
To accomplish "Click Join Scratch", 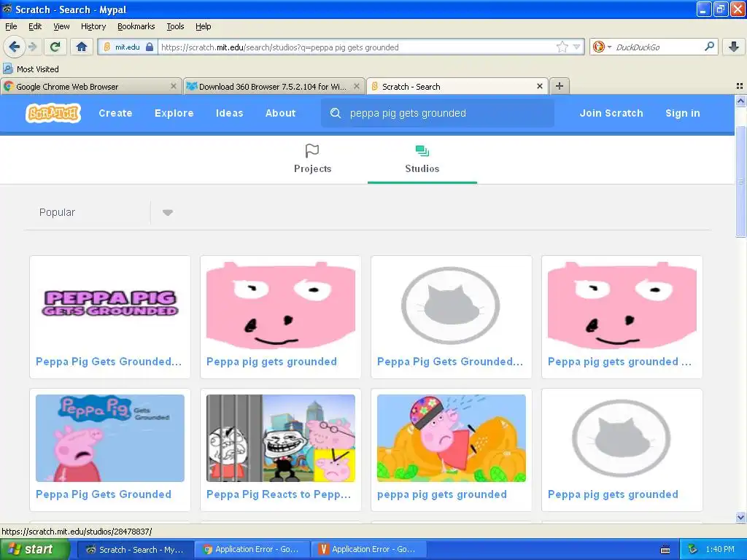I will tap(611, 113).
